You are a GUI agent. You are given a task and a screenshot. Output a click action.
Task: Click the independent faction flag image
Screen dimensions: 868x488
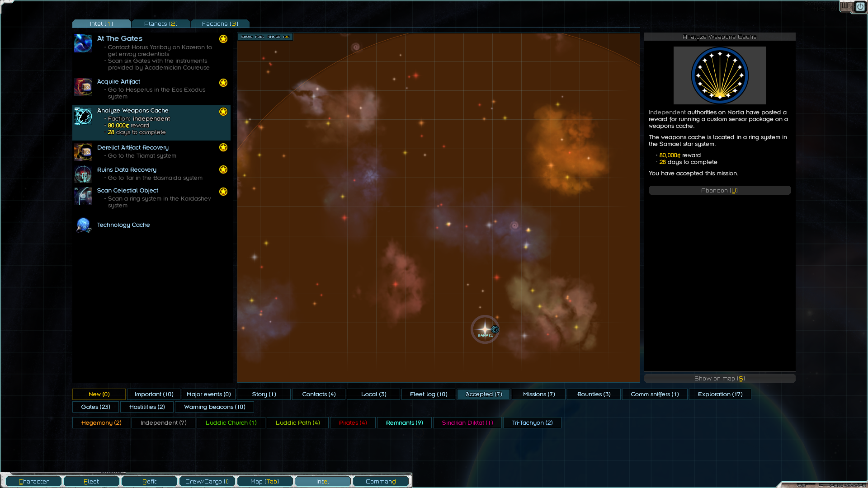coord(720,75)
